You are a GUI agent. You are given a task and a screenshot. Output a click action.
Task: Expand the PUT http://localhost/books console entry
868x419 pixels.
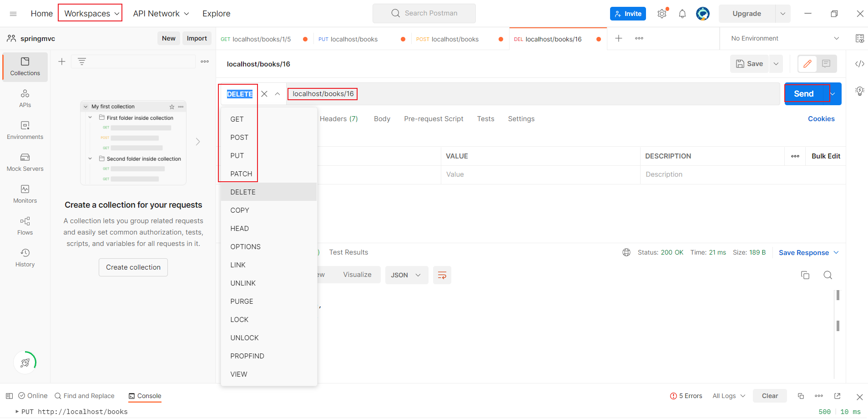17,412
